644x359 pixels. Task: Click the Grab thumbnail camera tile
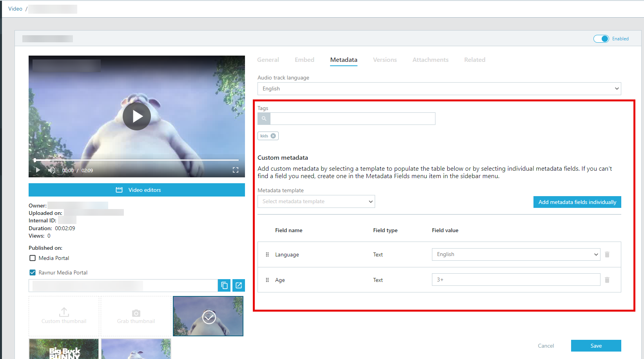click(x=136, y=316)
